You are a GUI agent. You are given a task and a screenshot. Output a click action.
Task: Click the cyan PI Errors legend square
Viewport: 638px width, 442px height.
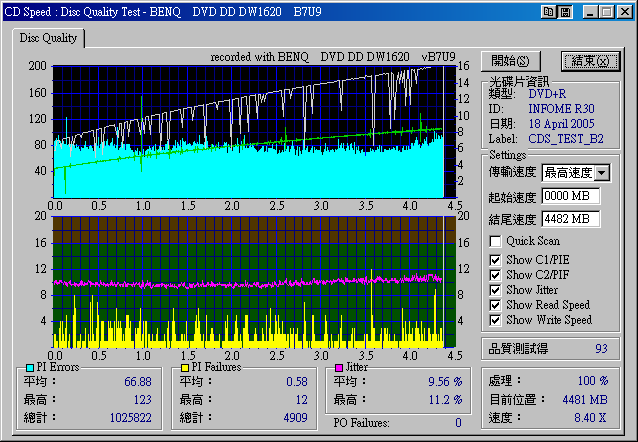[29, 368]
